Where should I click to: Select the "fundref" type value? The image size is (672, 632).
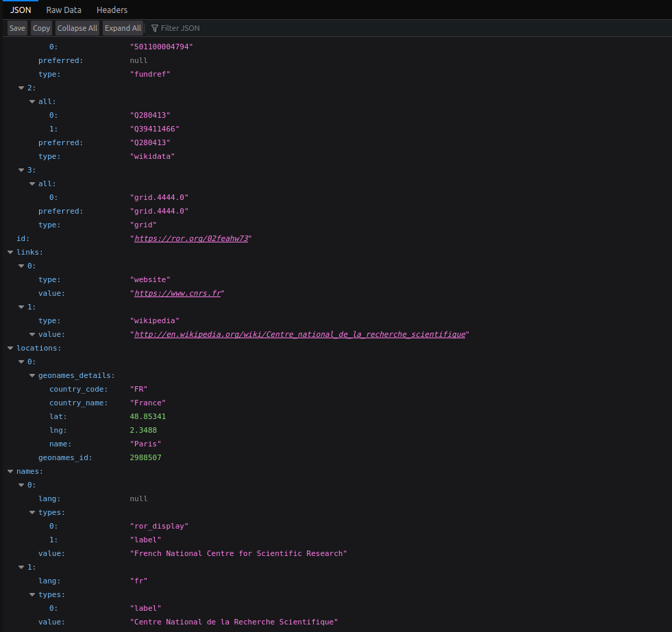[150, 74]
